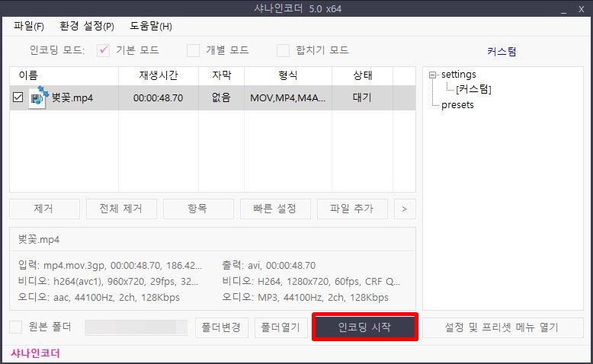
Task: Select the presets tree item
Action: point(457,104)
